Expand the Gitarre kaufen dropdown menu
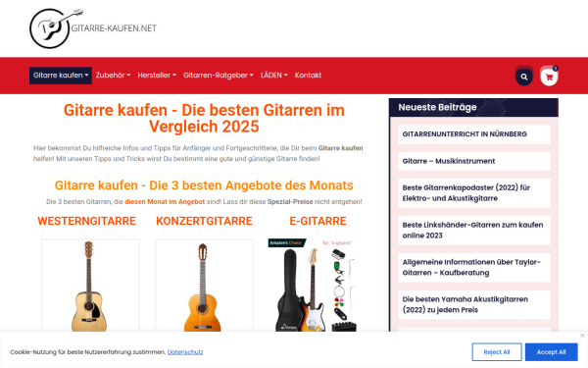 pos(61,76)
